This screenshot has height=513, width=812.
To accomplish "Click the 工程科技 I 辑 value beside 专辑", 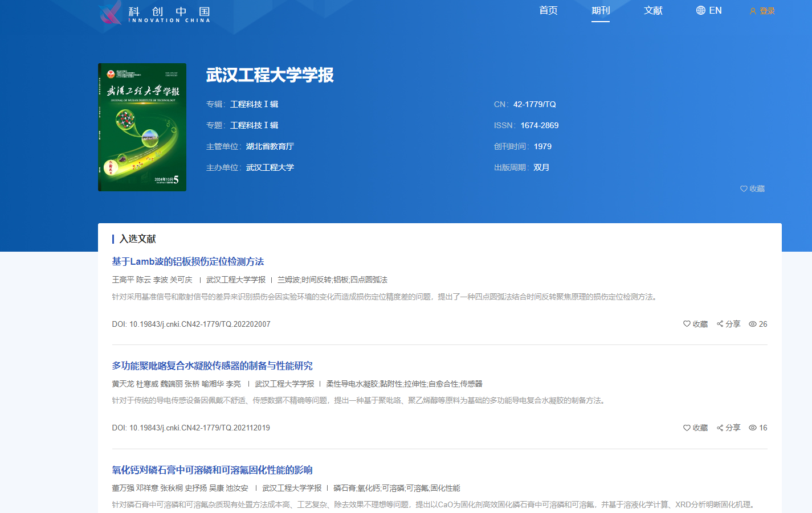I will point(254,104).
